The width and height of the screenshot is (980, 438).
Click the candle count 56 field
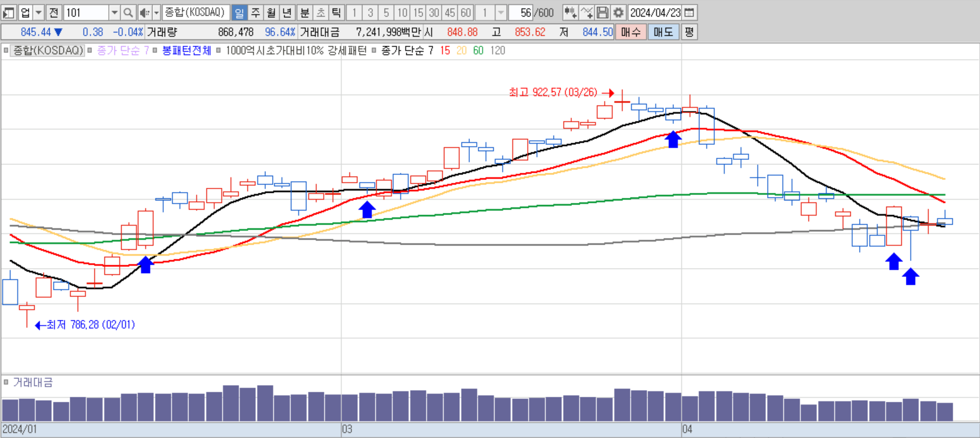coord(521,12)
